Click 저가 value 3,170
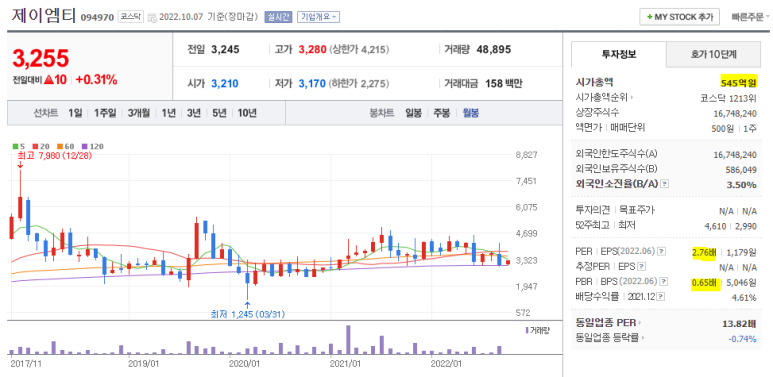The height and width of the screenshot is (377, 773). [x=312, y=83]
